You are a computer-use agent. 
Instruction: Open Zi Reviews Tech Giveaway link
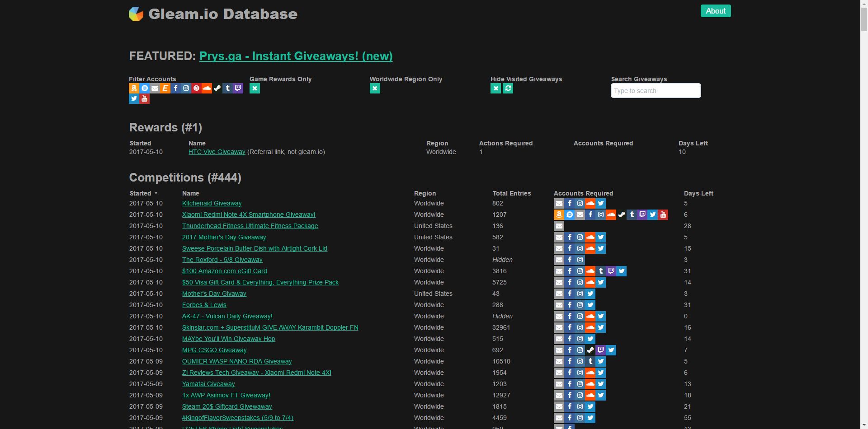[256, 373]
